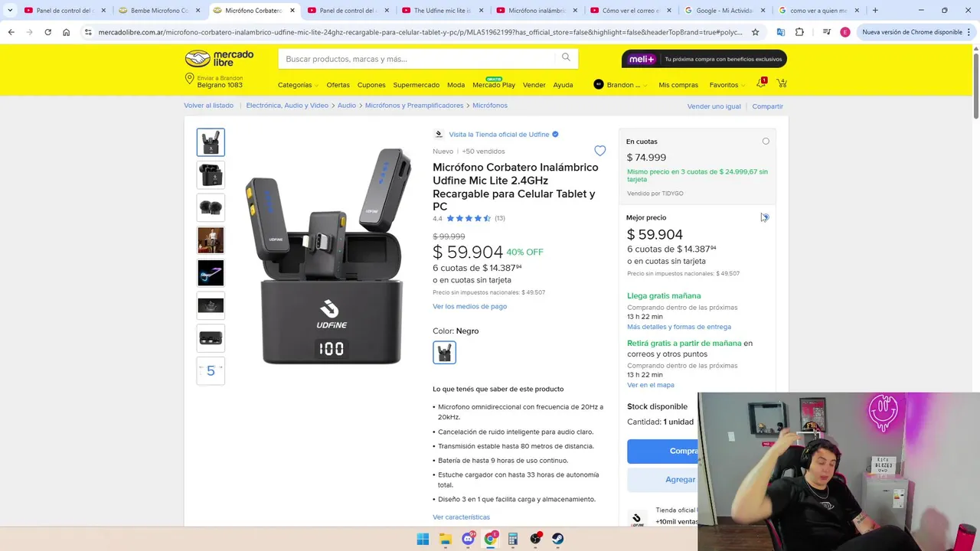Screen dimensions: 980x551
Task: Open the Moda menu item
Action: [456, 85]
